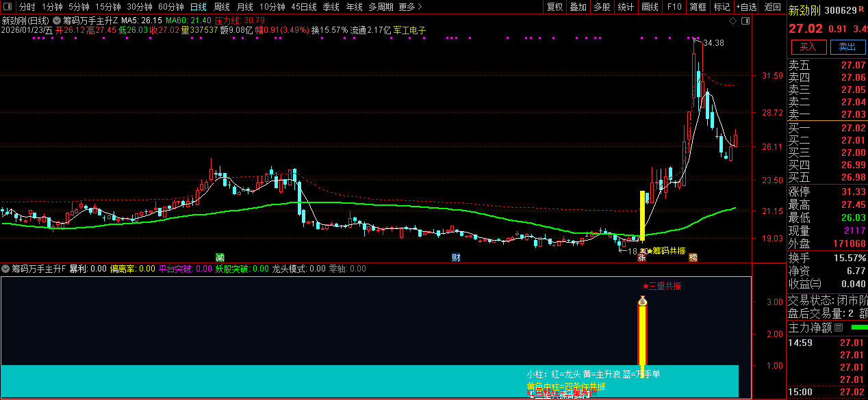The image size is (868, 400).
Task: Click the 新劲刚 stock name in quote panel
Action: click(x=804, y=10)
